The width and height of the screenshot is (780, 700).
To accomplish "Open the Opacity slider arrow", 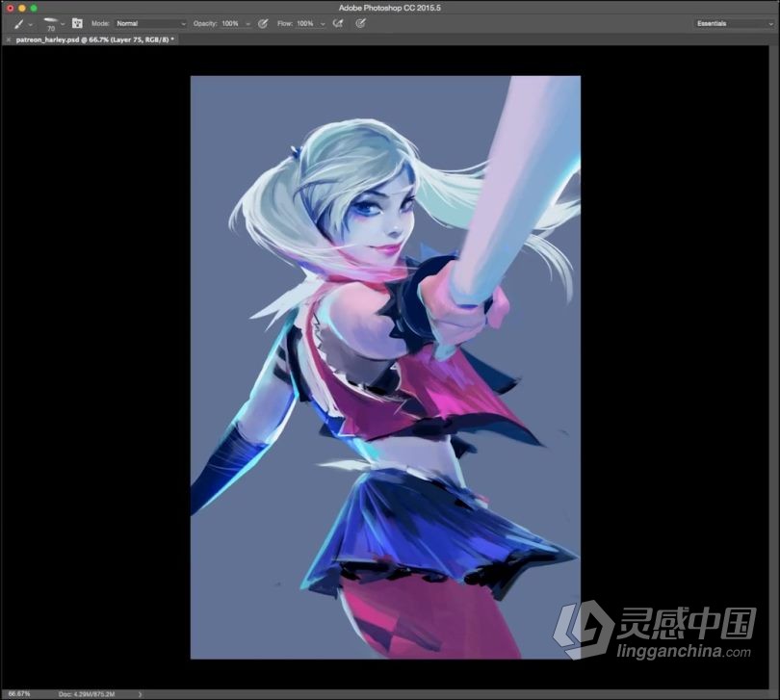I will tap(247, 24).
